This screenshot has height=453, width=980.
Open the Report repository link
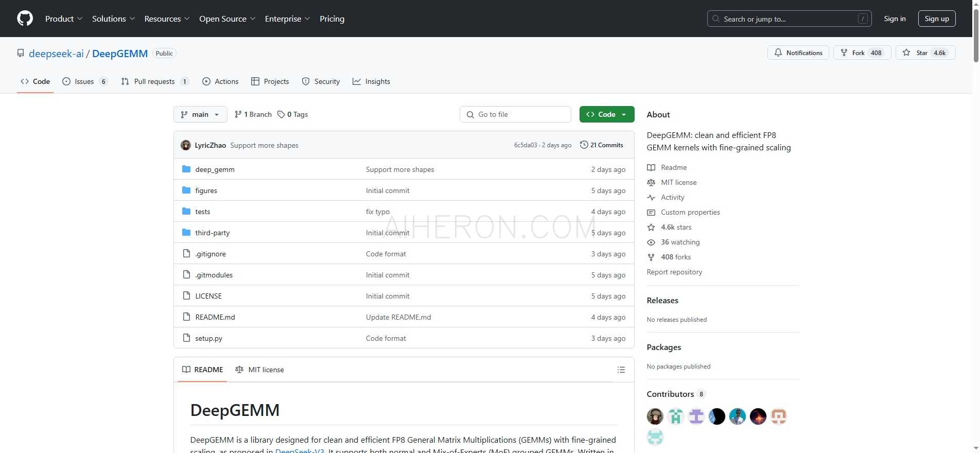point(674,272)
